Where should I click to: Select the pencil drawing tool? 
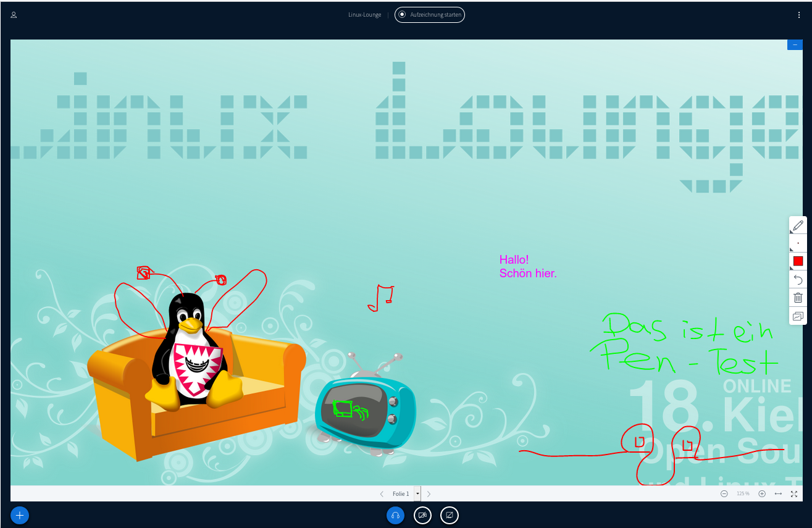[798, 225]
